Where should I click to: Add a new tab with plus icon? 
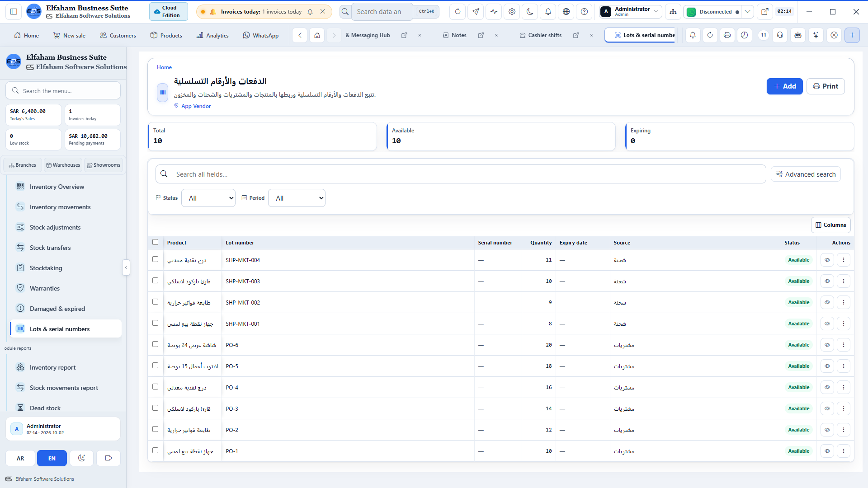click(x=852, y=35)
